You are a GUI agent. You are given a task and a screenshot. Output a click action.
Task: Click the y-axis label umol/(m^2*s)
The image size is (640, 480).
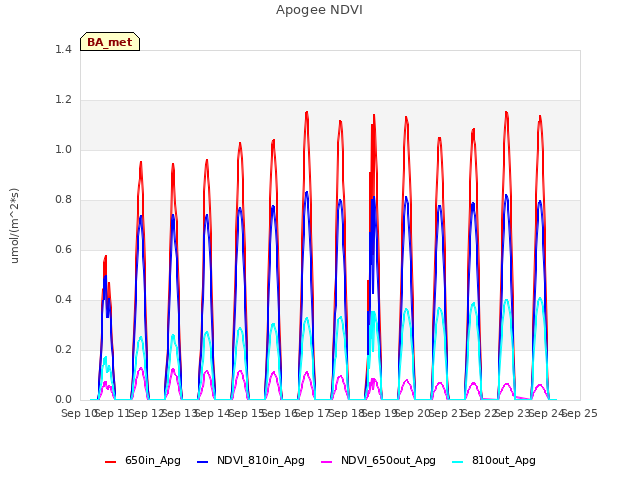tap(14, 225)
